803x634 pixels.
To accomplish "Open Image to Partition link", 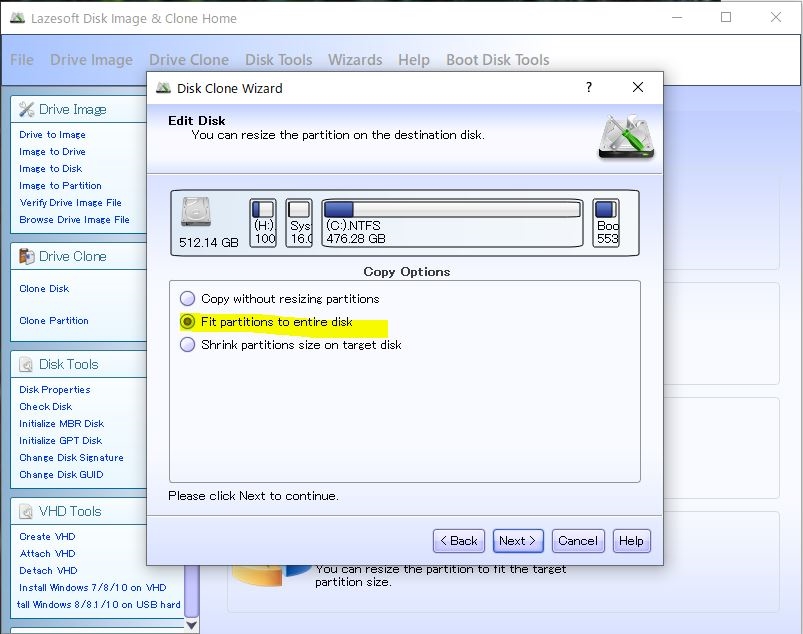I will (60, 185).
